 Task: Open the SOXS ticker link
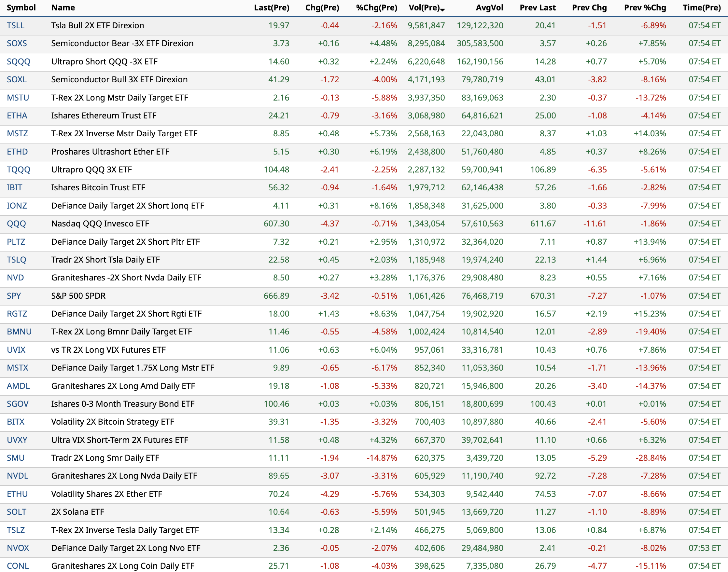coord(17,44)
